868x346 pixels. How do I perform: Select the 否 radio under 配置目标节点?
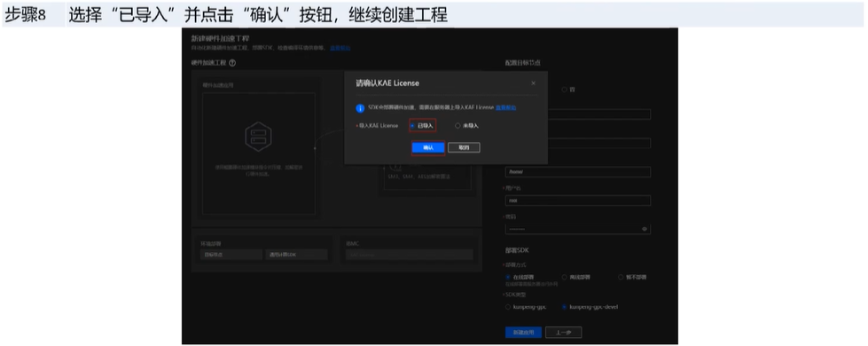(564, 89)
